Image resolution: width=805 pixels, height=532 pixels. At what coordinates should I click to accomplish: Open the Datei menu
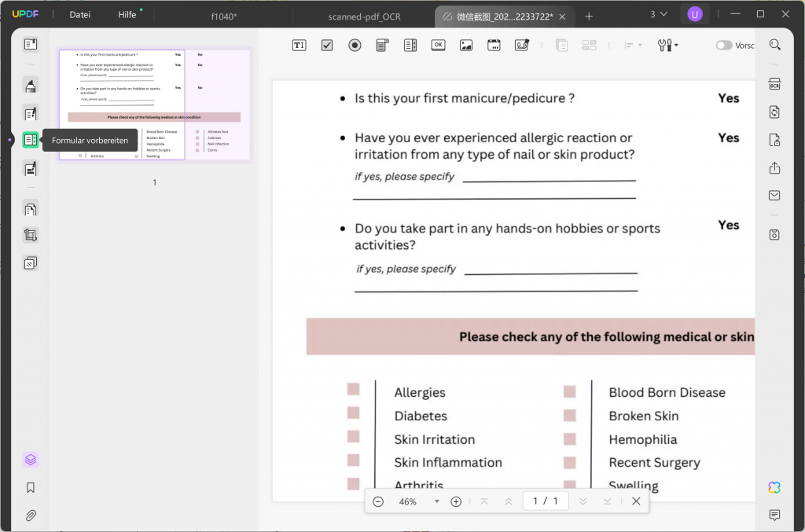click(x=79, y=14)
